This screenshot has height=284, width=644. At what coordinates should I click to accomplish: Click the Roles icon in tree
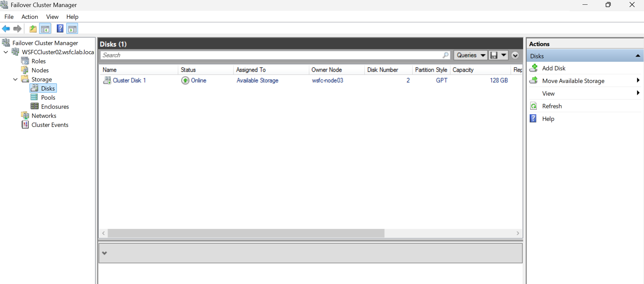pyautogui.click(x=25, y=61)
